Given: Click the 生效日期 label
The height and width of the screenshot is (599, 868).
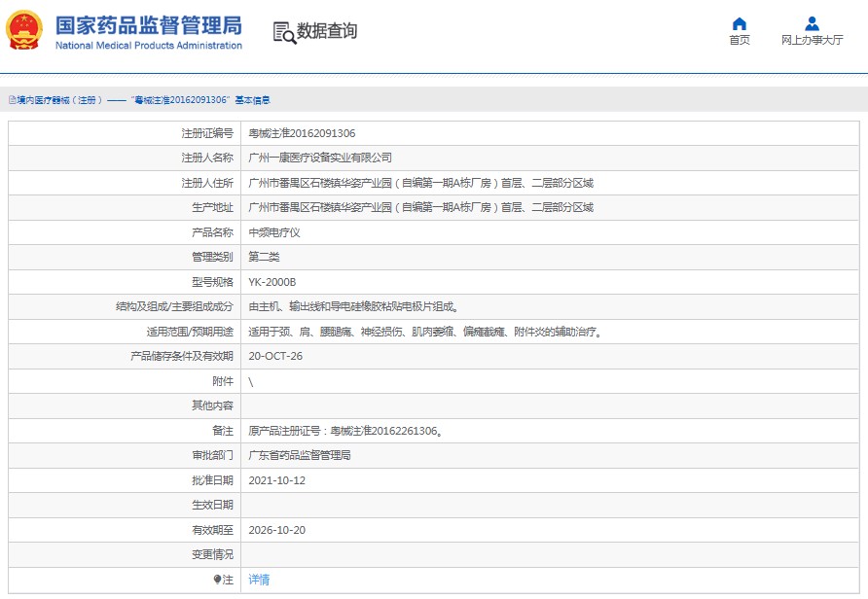Looking at the screenshot, I should [212, 505].
